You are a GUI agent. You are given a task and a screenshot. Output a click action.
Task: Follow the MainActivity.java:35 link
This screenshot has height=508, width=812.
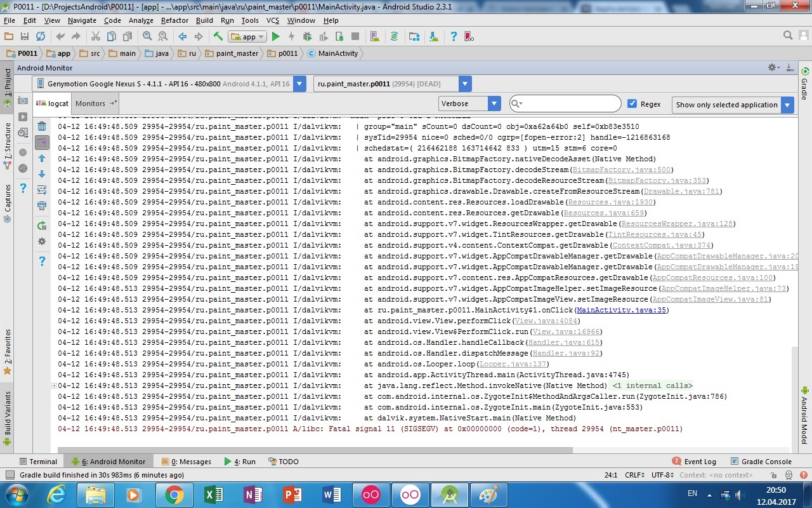[x=622, y=310]
